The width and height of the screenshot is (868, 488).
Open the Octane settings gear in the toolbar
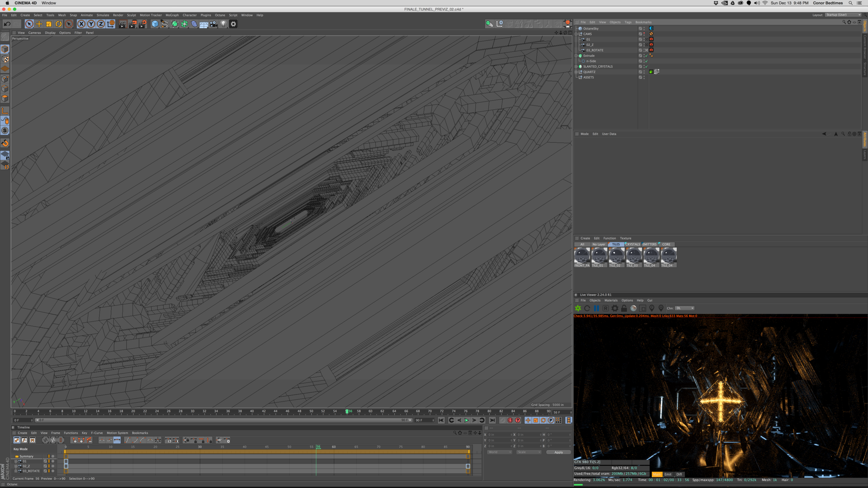[233, 24]
